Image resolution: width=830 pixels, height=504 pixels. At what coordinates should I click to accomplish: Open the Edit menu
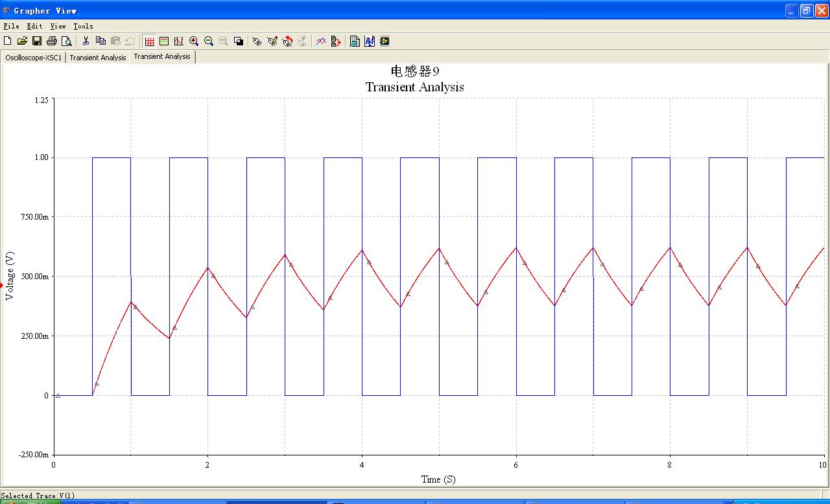click(35, 26)
